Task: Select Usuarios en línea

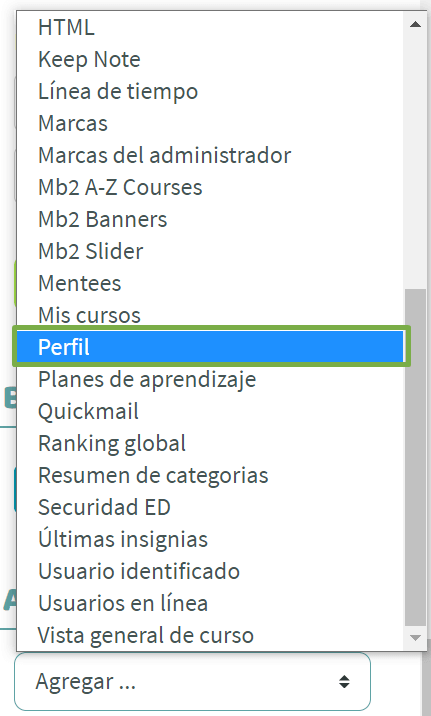Action: (210, 603)
